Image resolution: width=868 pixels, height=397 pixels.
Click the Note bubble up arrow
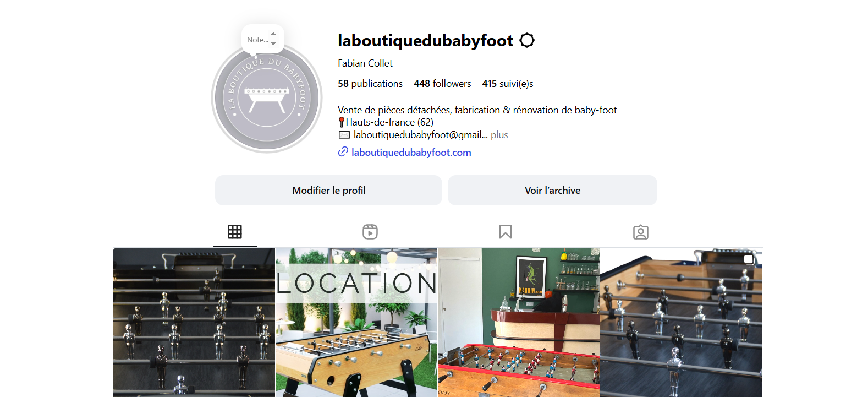273,34
